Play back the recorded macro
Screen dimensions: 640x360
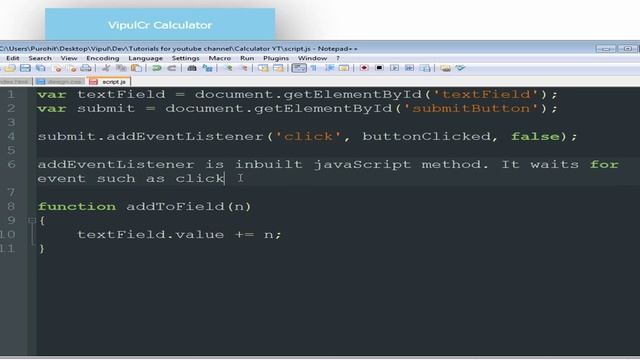(394, 68)
